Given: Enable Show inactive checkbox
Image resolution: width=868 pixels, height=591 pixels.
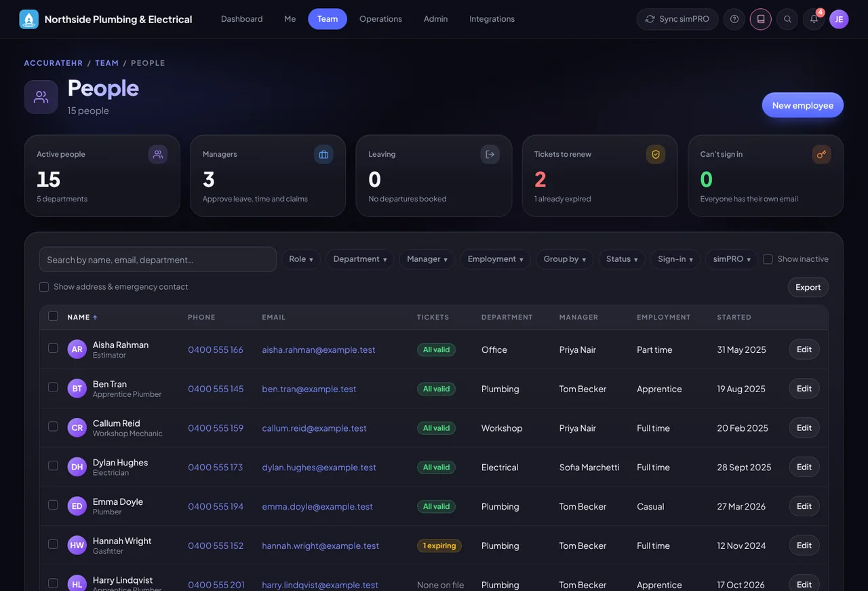Looking at the screenshot, I should click(768, 259).
